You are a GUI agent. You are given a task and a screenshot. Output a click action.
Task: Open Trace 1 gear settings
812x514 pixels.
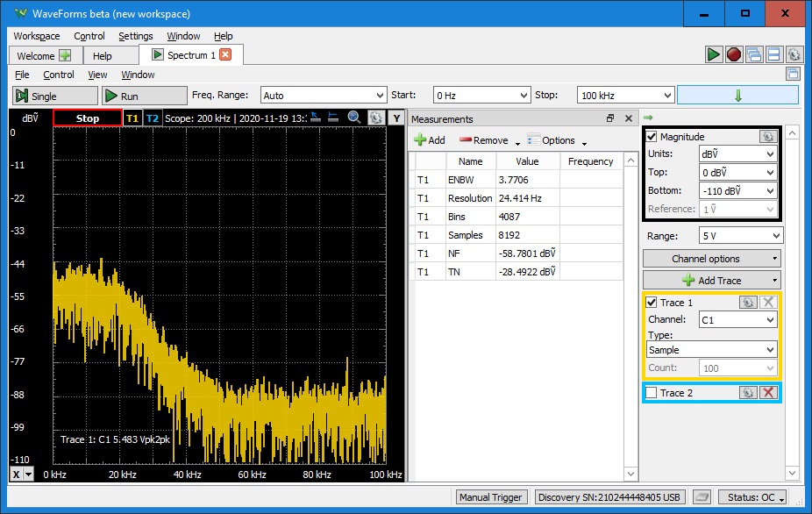tap(747, 303)
